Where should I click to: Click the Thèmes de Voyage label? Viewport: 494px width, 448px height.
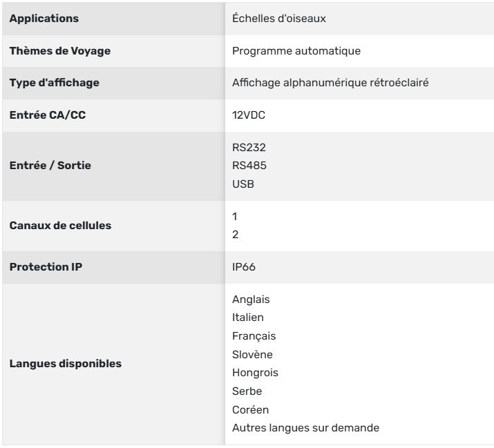59,50
